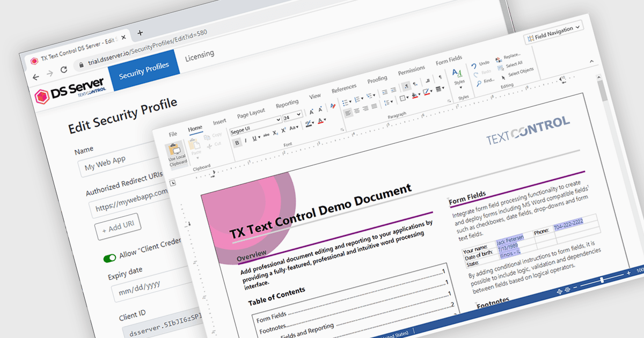This screenshot has height=338, width=644.
Task: Increase the paragraph indent
Action: point(393,90)
